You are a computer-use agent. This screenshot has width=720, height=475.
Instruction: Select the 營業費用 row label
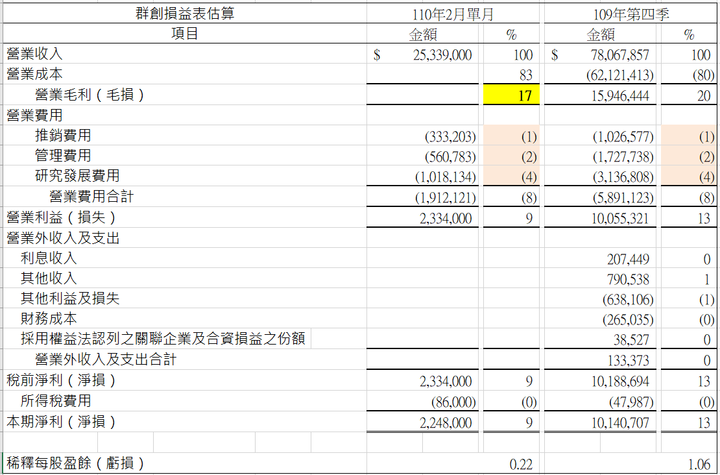tap(34, 115)
